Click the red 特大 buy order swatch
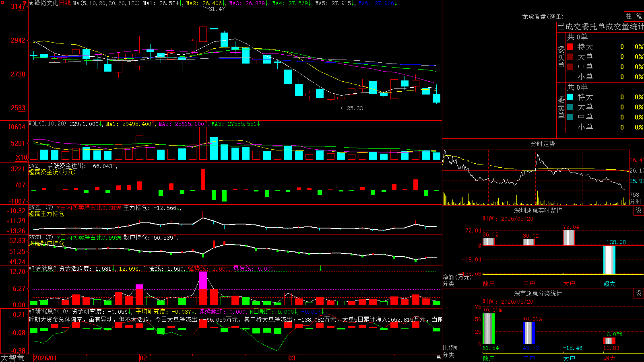This screenshot has width=644, height=362. coord(570,47)
